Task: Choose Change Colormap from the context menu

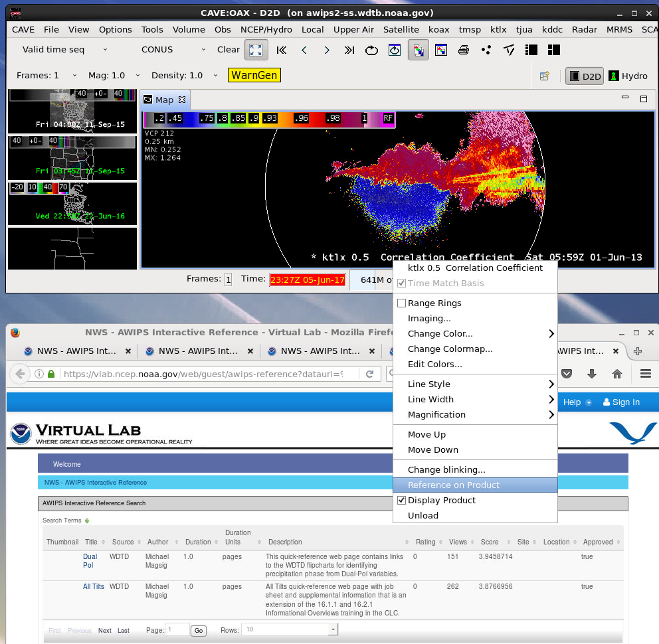Action: point(475,349)
